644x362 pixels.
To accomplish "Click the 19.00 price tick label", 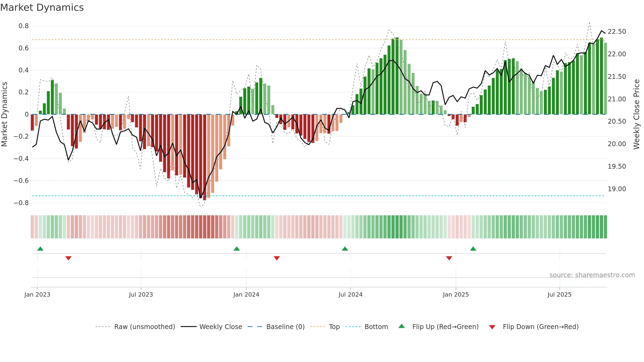I will pos(617,189).
